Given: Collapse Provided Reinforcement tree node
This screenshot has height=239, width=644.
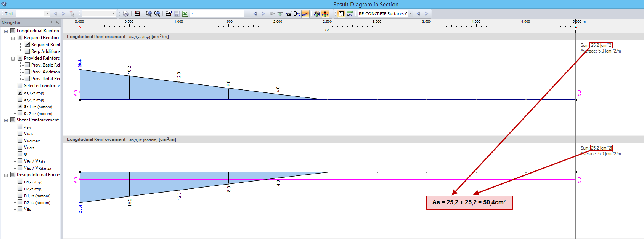Looking at the screenshot, I should (x=13, y=59).
